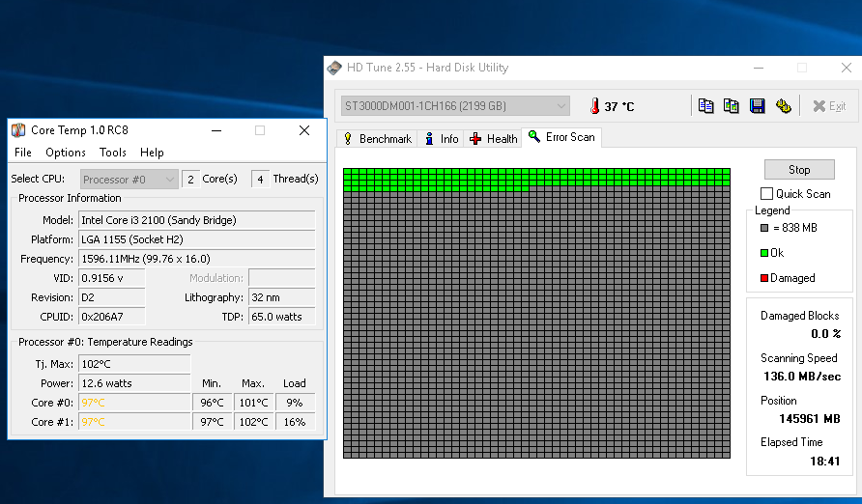Select the Error Scan tab

561,137
